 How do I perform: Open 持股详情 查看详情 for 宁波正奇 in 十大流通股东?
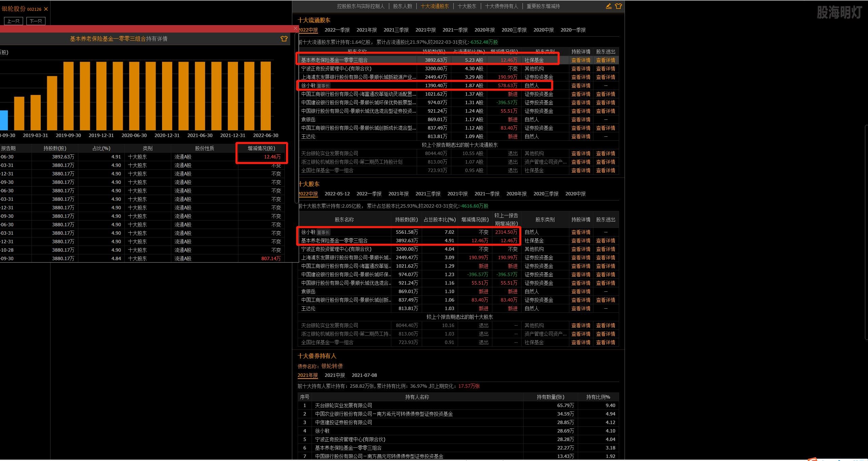[x=581, y=69]
